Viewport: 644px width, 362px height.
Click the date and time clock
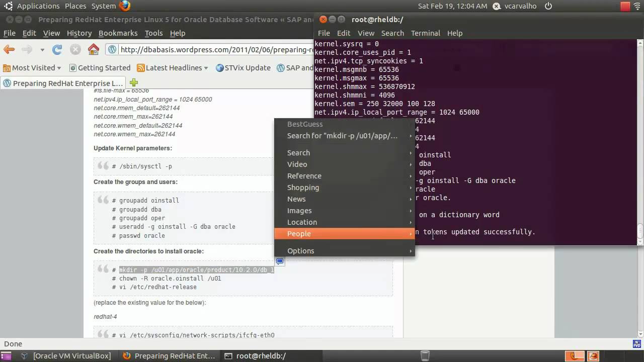point(452,6)
